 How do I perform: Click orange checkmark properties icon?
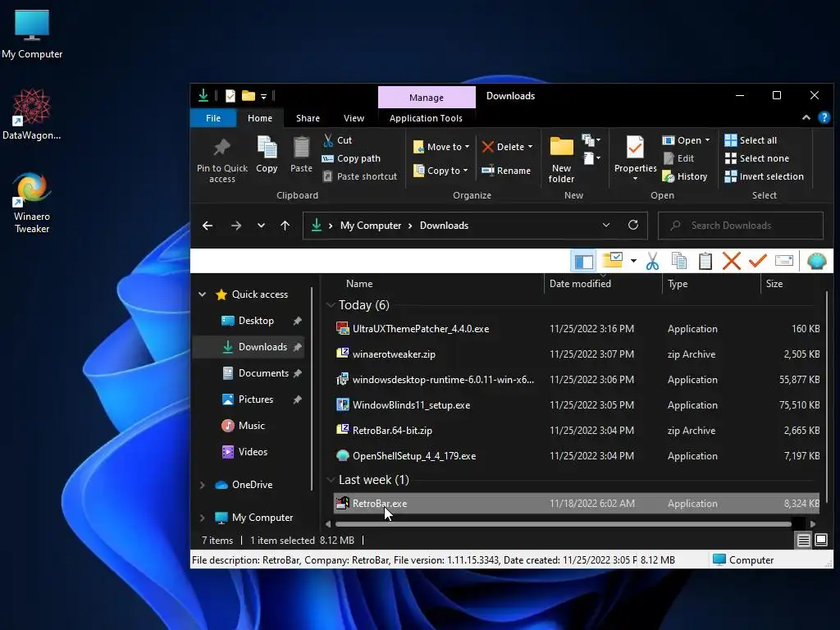click(x=757, y=262)
